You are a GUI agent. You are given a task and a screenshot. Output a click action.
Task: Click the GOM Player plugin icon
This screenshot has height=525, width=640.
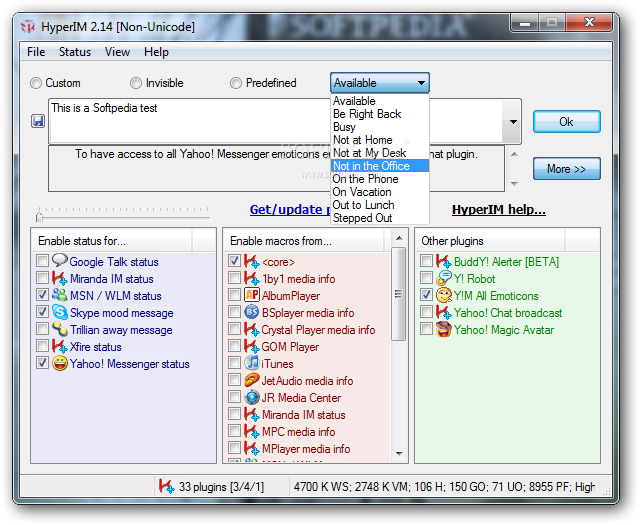pyautogui.click(x=251, y=347)
